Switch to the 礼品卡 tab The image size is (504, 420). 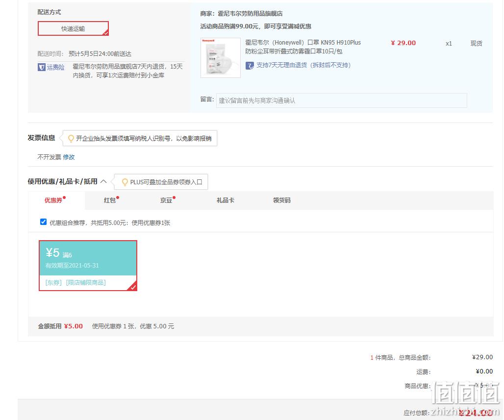point(226,200)
